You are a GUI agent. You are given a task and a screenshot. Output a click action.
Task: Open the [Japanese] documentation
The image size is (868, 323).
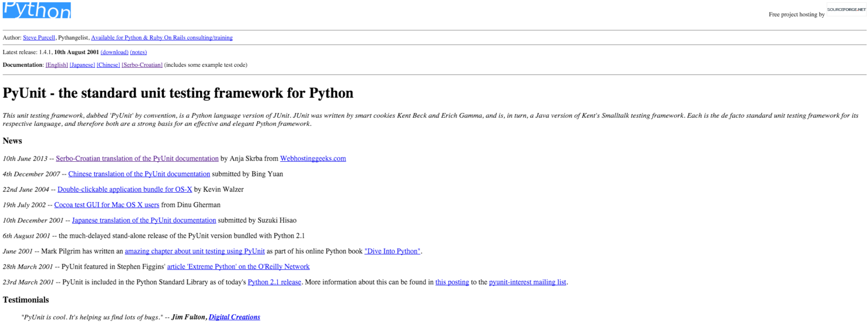(82, 65)
